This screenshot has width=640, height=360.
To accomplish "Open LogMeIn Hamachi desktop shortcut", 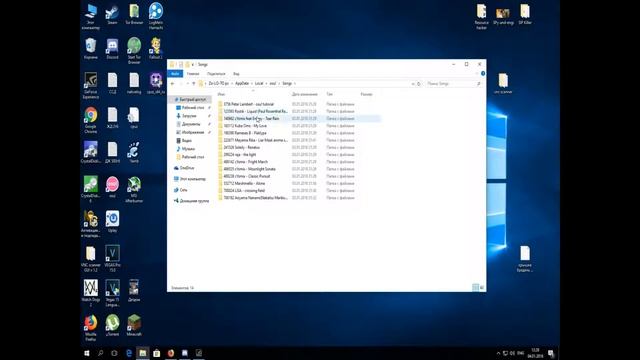I will [156, 16].
